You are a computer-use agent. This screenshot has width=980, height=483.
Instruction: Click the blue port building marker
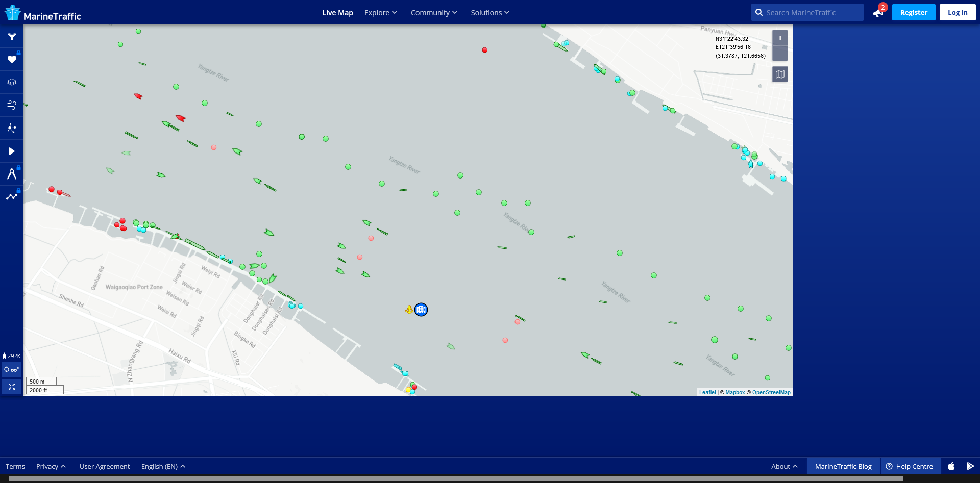click(x=421, y=310)
